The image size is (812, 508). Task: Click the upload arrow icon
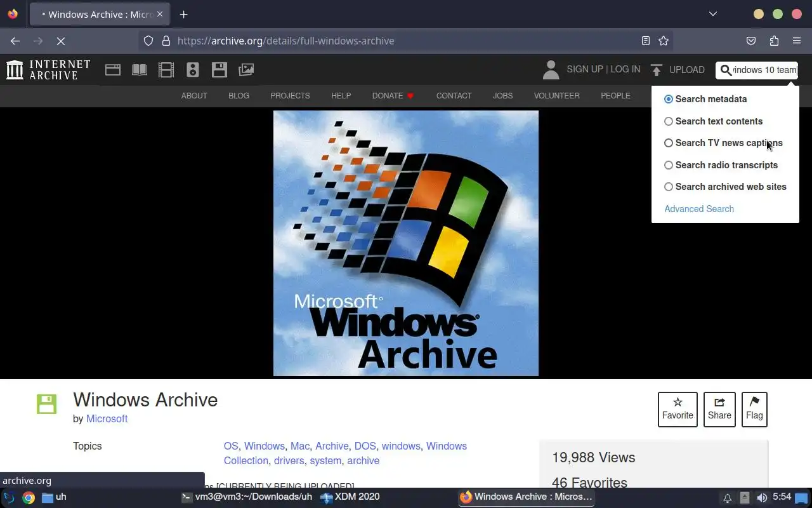coord(657,70)
